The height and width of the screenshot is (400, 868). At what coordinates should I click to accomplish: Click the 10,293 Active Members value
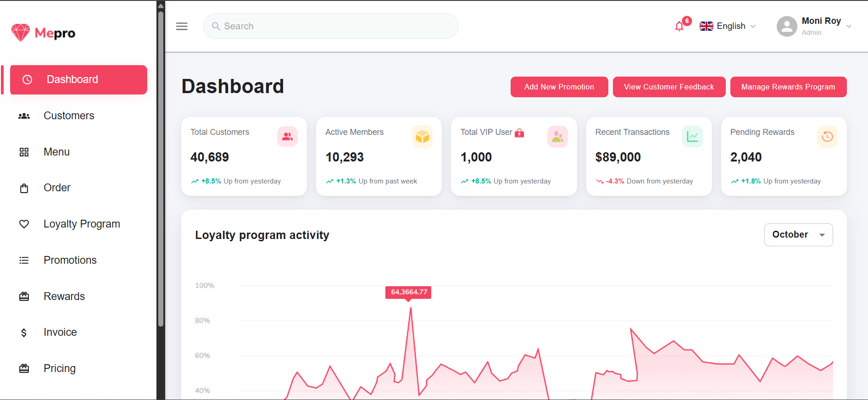click(x=345, y=157)
